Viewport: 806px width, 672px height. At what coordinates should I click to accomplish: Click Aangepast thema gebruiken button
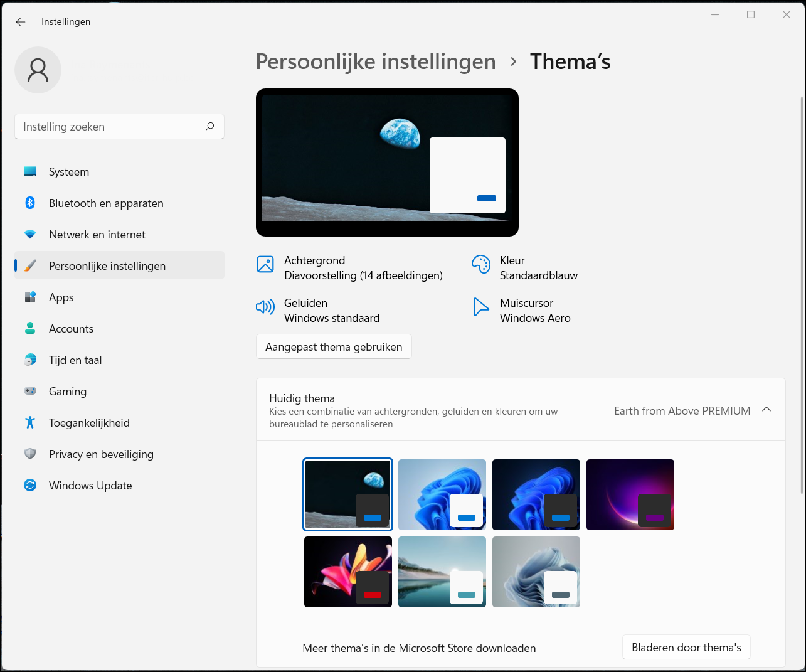(334, 347)
